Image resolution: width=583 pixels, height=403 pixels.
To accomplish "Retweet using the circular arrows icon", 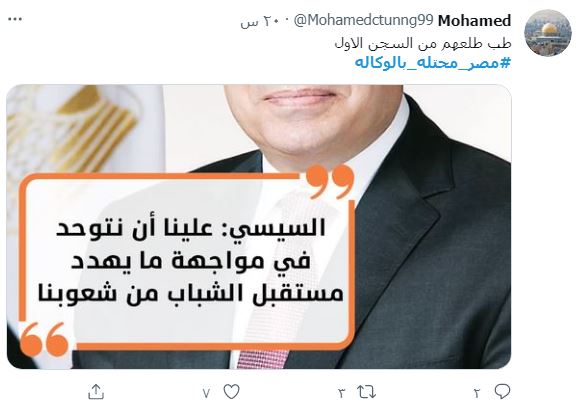I will tap(366, 392).
